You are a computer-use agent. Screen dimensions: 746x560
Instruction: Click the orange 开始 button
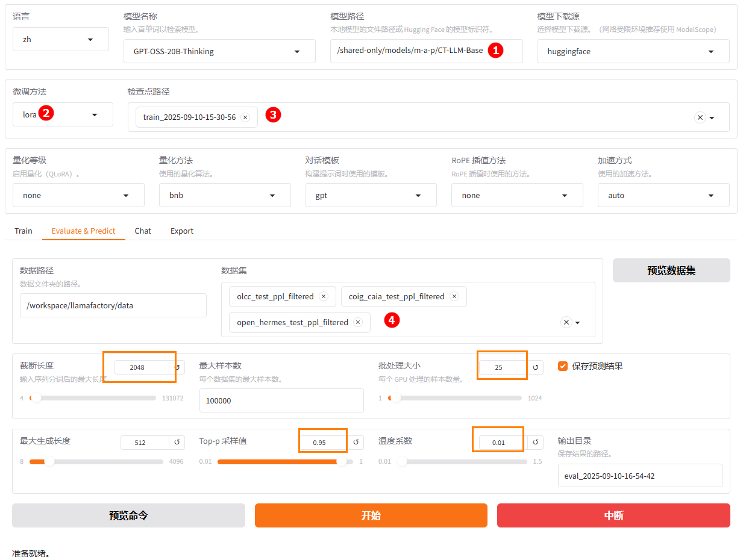point(371,515)
